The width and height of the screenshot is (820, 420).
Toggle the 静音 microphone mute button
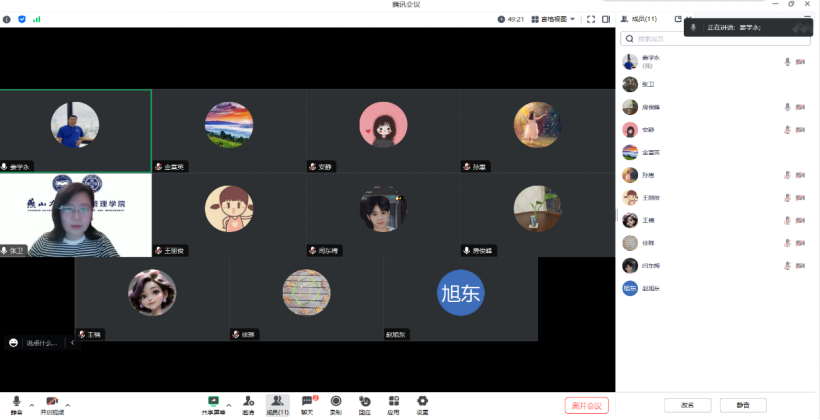(x=16, y=401)
